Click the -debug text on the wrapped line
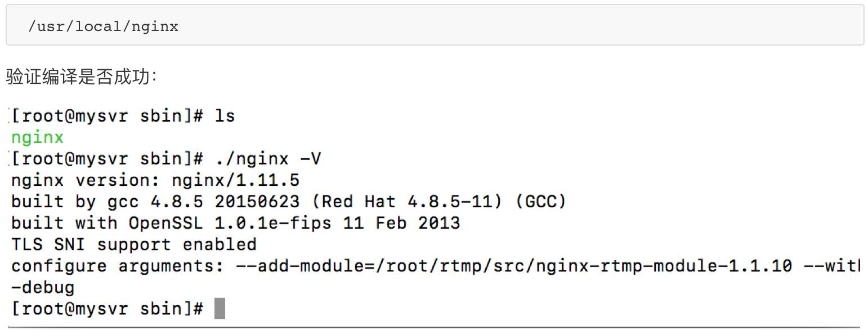 coord(43,287)
